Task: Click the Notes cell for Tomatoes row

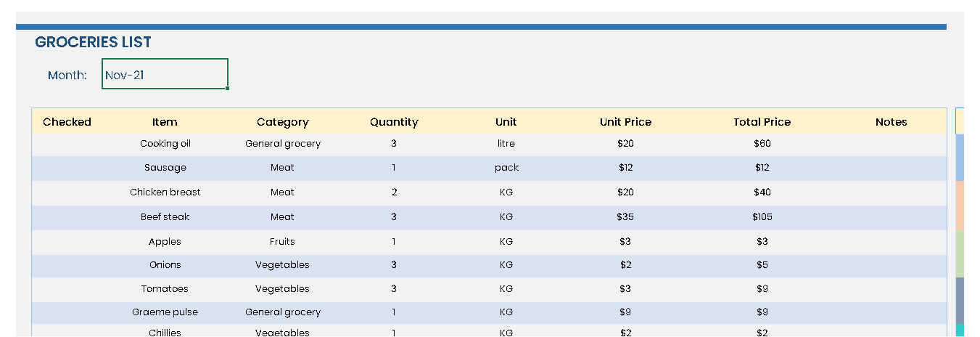Action: (x=891, y=289)
